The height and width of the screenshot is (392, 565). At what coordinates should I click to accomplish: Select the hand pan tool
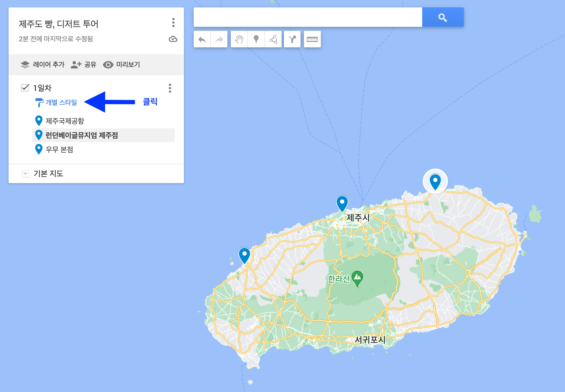[x=239, y=39]
